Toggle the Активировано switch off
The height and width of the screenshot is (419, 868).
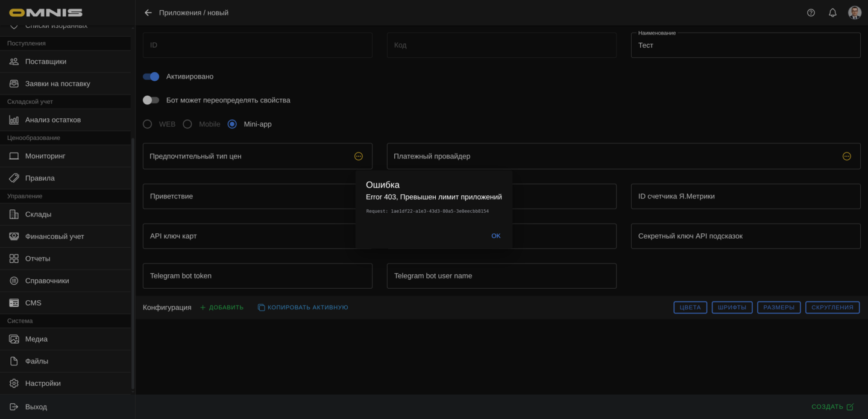151,77
